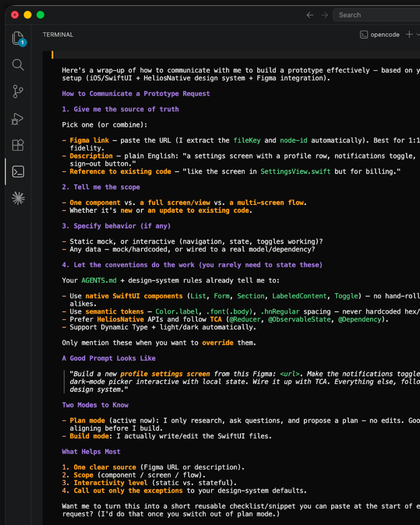Click the green "@ObservableState" word
Image resolution: width=420 pixels, height=525 pixels.
[x=299, y=319]
